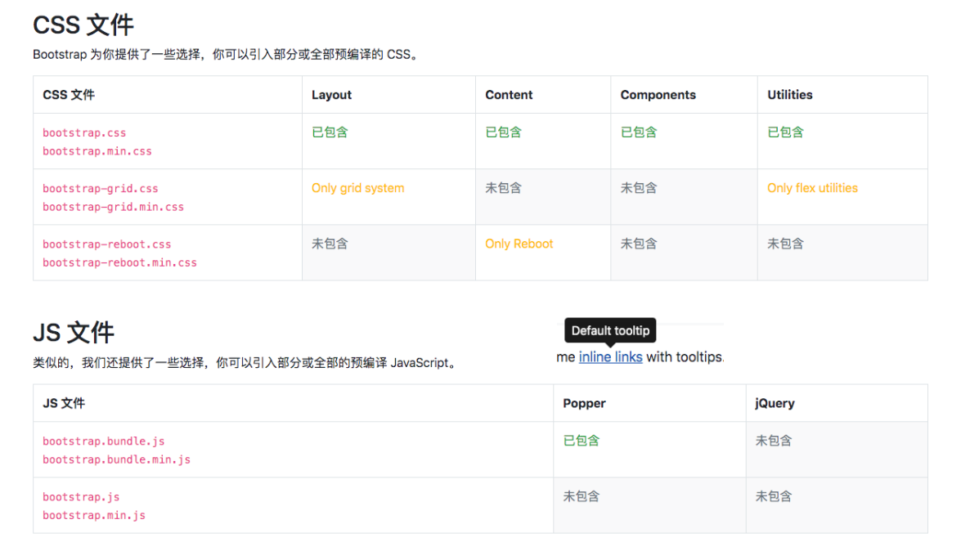Click "未包含" under jQuery in bootstrap.bundle.js row
Screen dimensions: 970x560
click(773, 440)
